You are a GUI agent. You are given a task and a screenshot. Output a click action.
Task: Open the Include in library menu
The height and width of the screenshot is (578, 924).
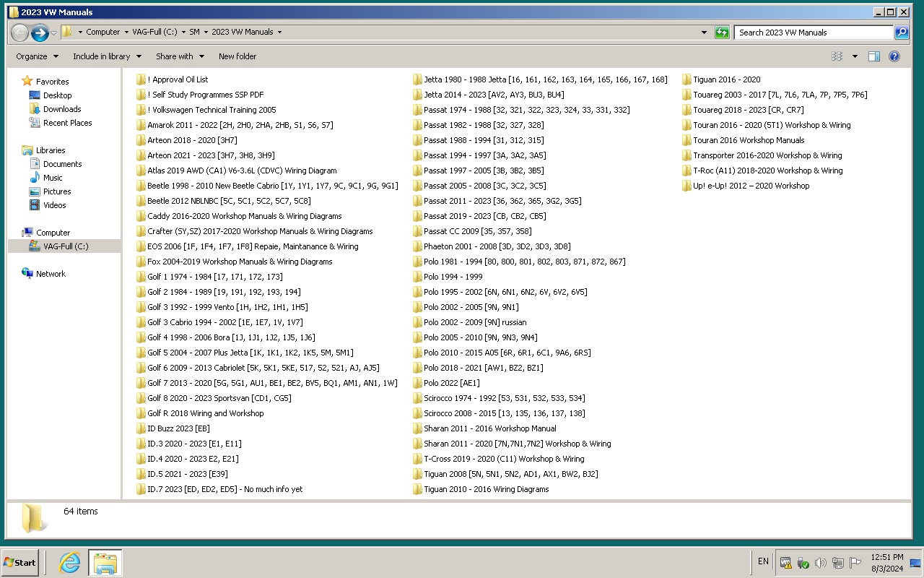pyautogui.click(x=107, y=56)
